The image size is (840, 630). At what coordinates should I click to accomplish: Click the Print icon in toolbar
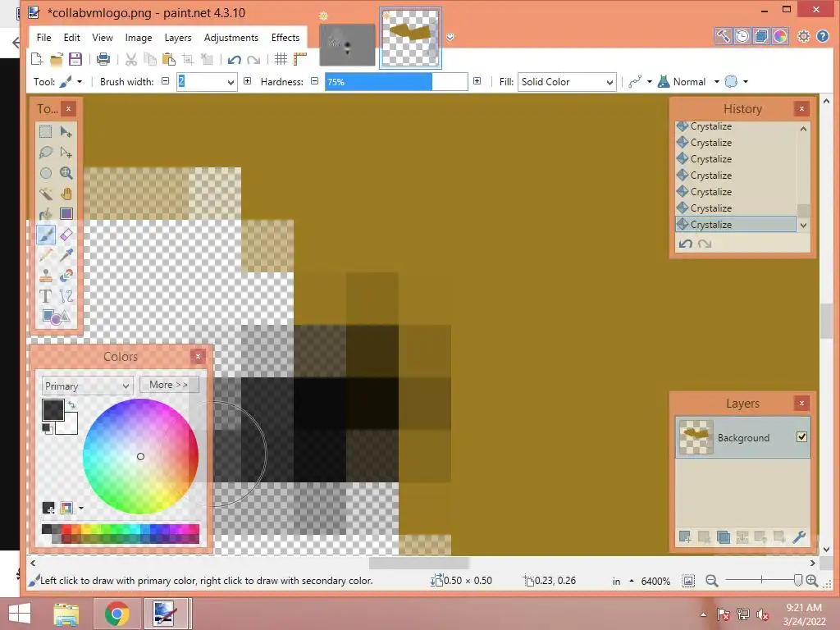103,59
